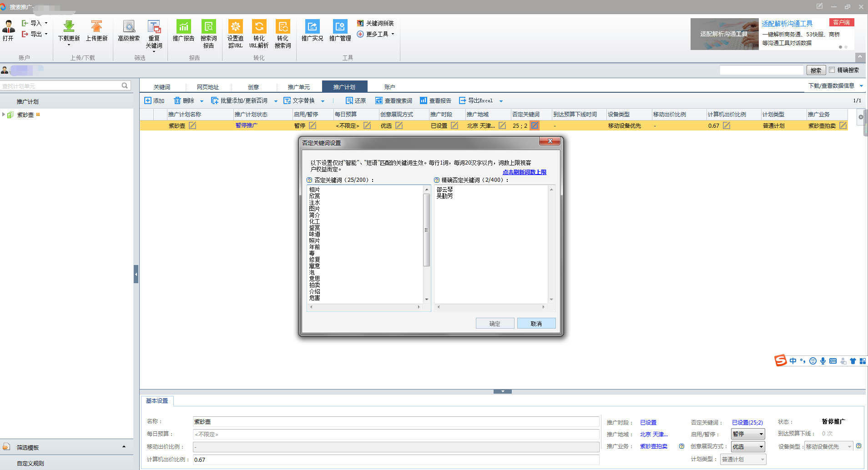Open the 启用/暂停 dropdown in settings
868x470 pixels.
click(748, 434)
